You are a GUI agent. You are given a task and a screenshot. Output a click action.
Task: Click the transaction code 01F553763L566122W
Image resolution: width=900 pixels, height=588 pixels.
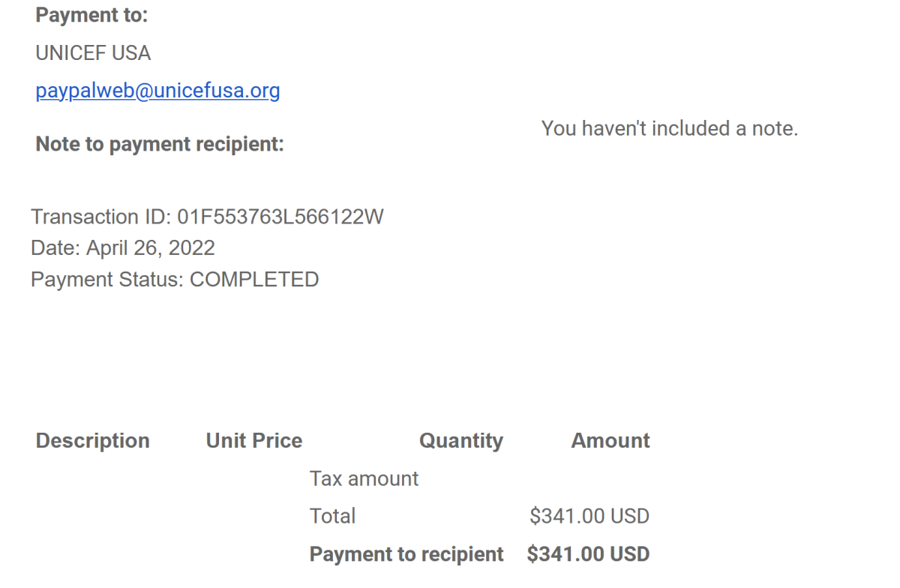coord(280,217)
